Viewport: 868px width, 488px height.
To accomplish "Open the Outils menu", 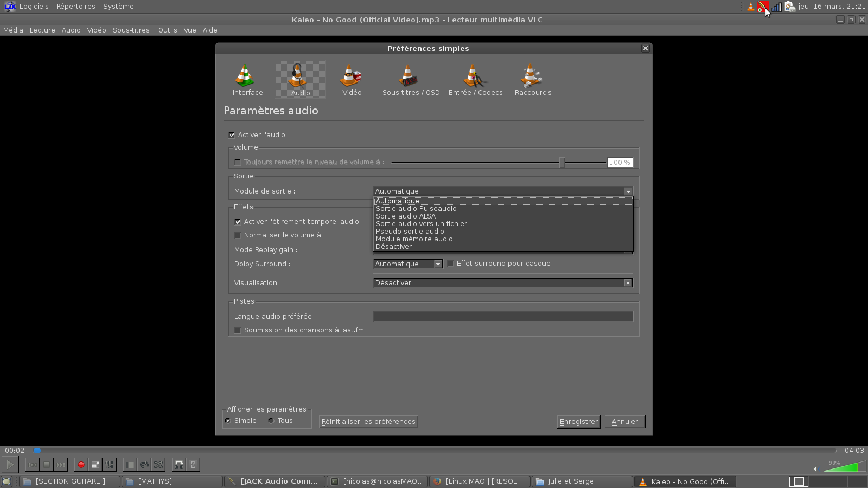I will coord(168,30).
